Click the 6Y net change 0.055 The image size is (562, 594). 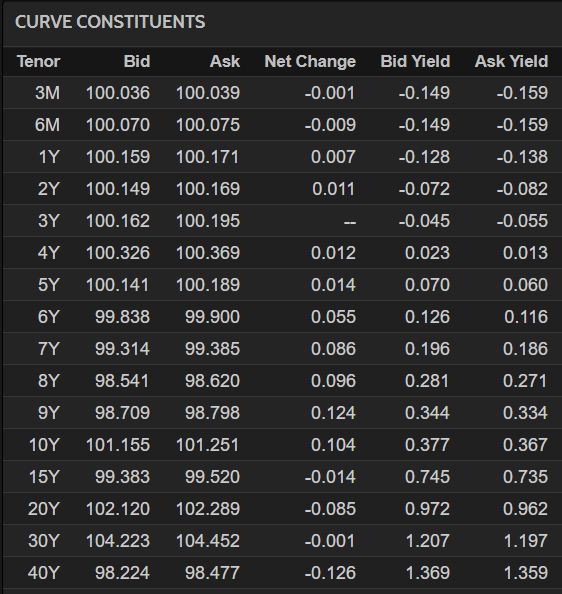coord(333,317)
